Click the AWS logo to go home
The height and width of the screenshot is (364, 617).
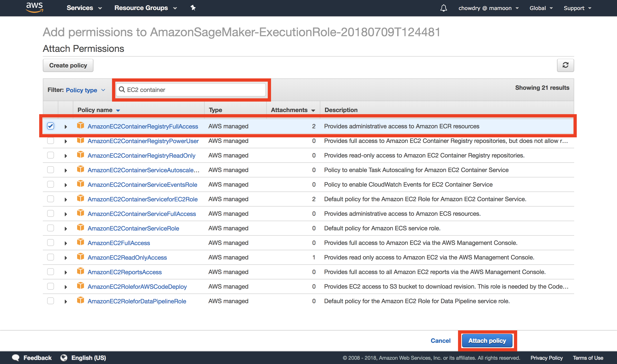[x=34, y=7]
